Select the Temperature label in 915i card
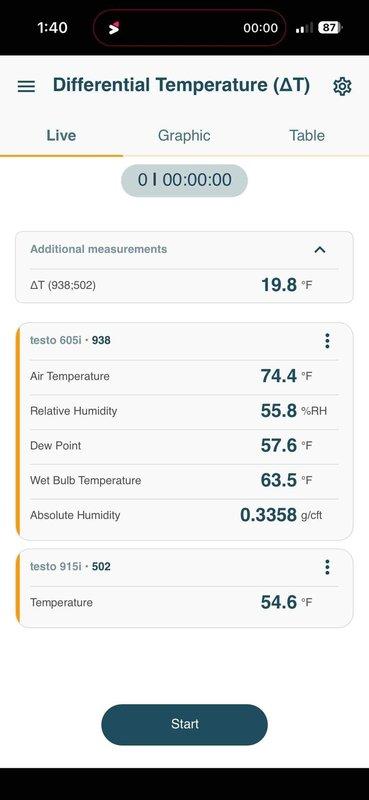The width and height of the screenshot is (369, 800). (x=61, y=603)
